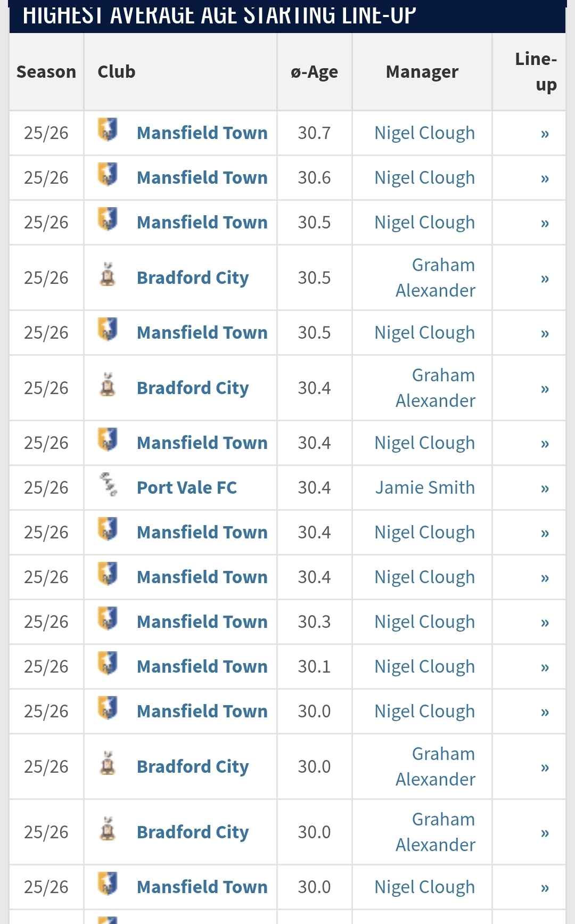This screenshot has width=575, height=924.
Task: Open the Port Vale FC club link
Action: pos(187,488)
